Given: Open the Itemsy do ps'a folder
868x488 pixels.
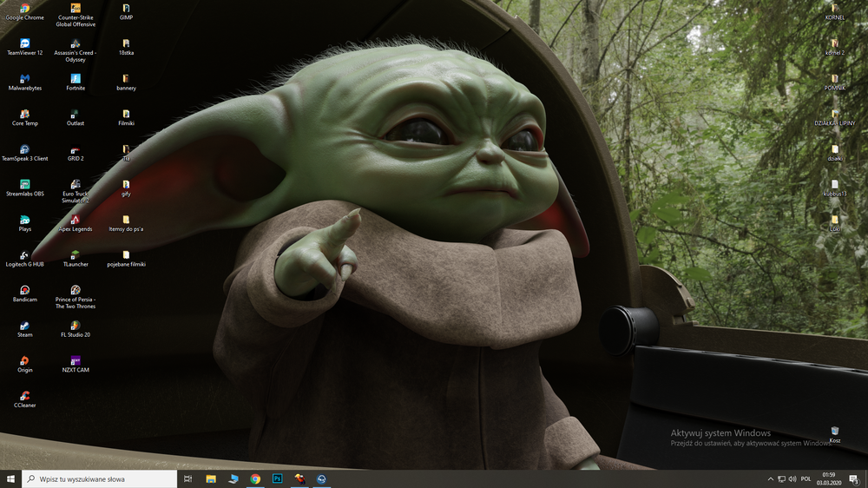Looking at the screenshot, I should (126, 224).
